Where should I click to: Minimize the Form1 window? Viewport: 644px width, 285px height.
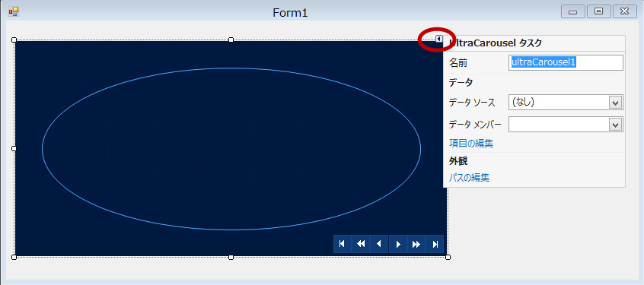[x=573, y=12]
